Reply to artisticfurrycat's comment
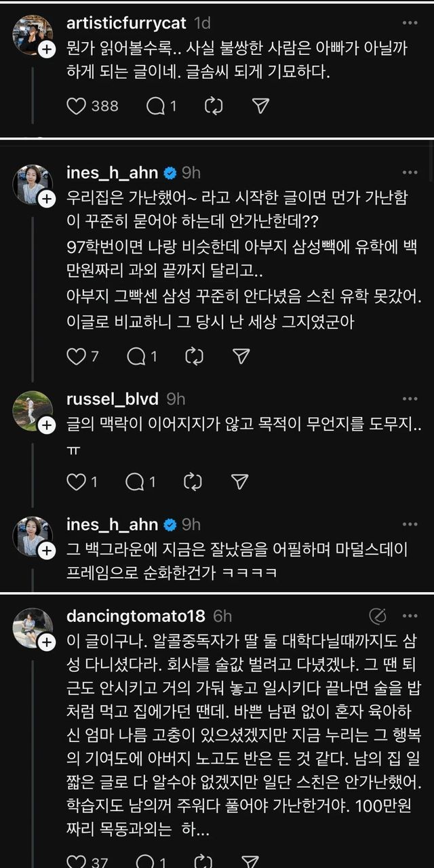Screen dimensions: 434x868 (156, 106)
